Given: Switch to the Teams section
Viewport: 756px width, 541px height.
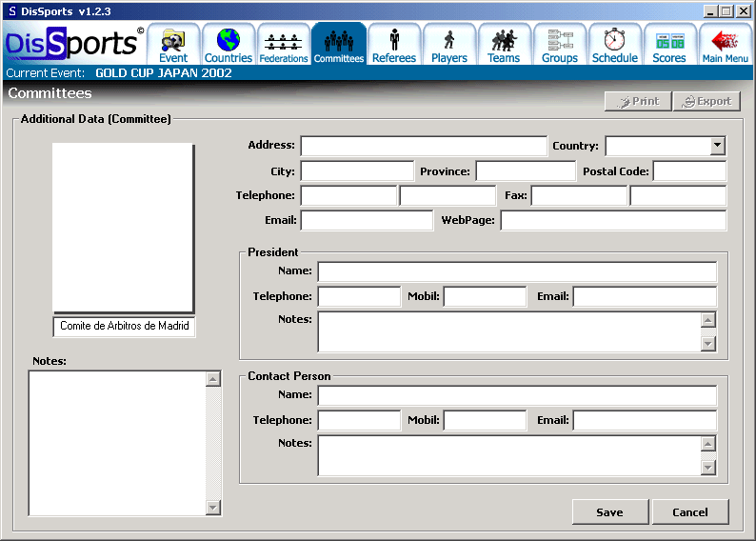Looking at the screenshot, I should pyautogui.click(x=504, y=45).
